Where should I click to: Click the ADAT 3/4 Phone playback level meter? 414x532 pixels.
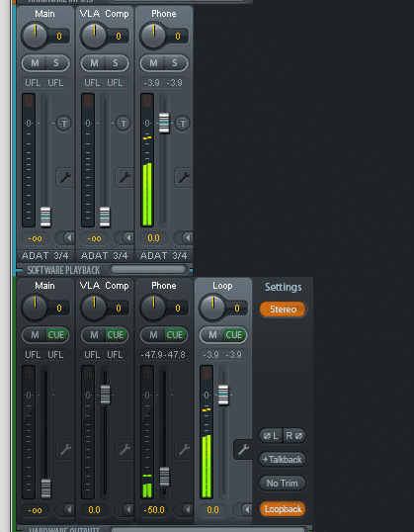pos(147,160)
